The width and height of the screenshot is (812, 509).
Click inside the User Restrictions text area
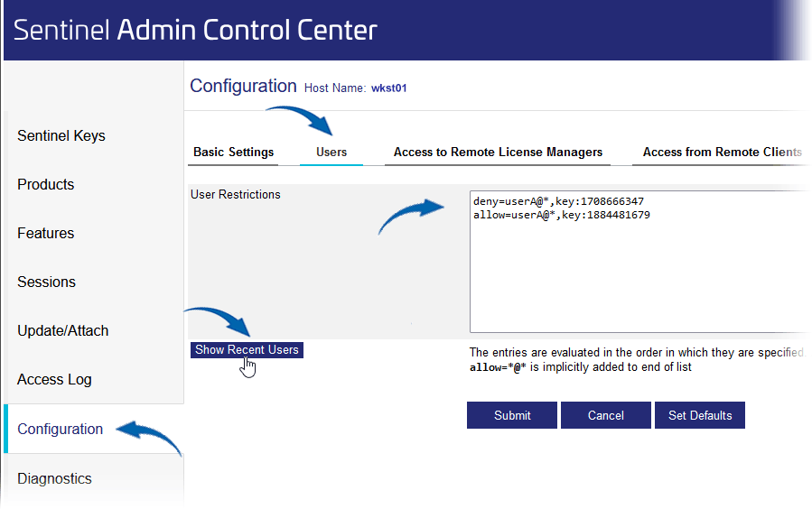[640, 262]
